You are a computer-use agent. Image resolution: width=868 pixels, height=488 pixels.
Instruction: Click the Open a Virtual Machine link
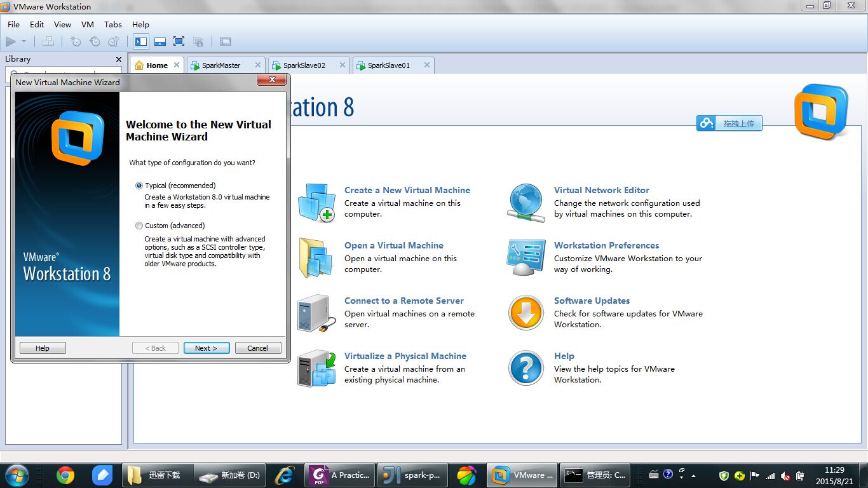pyautogui.click(x=394, y=245)
